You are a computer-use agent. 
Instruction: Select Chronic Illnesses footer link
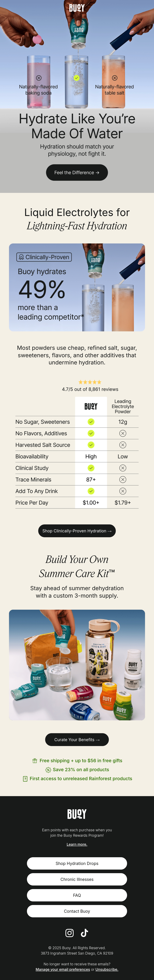(77, 879)
